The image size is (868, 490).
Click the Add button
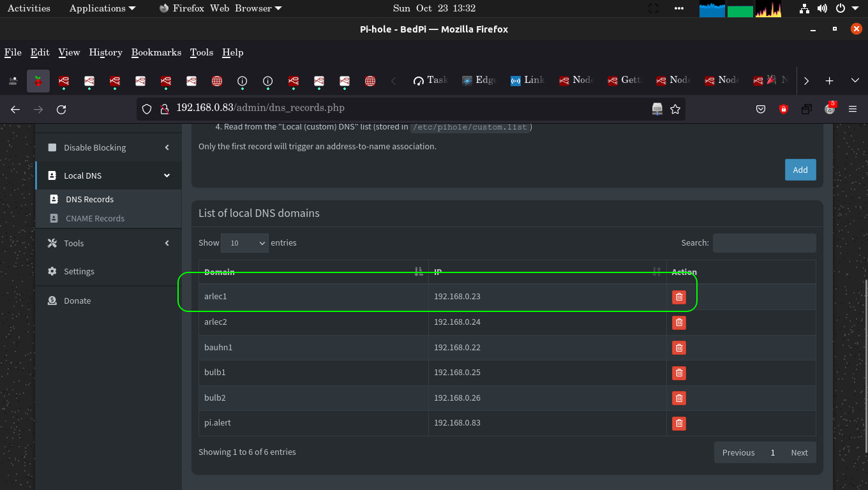(x=800, y=170)
